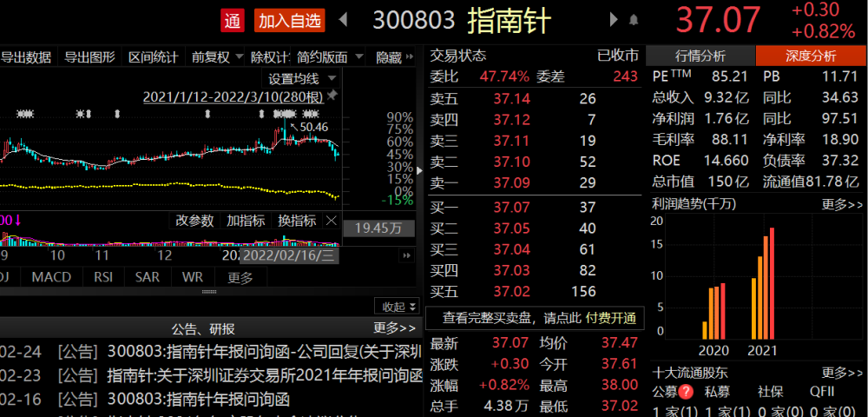Click 加入自选 button
Viewport: 868px width, 417px height.
tap(290, 21)
